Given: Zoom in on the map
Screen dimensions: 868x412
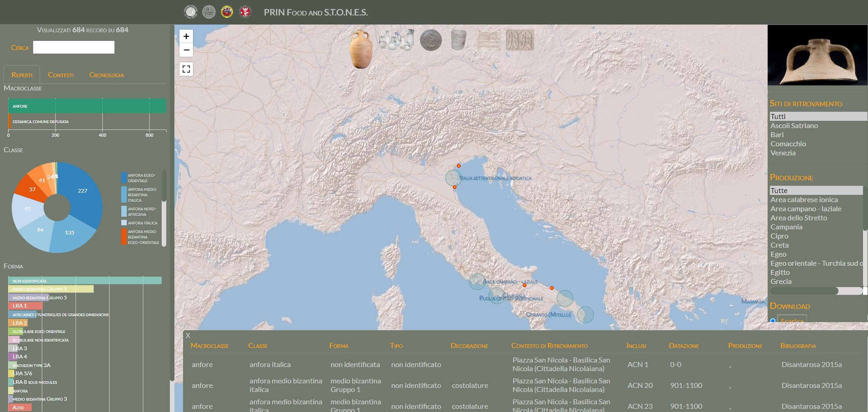Looking at the screenshot, I should point(186,36).
